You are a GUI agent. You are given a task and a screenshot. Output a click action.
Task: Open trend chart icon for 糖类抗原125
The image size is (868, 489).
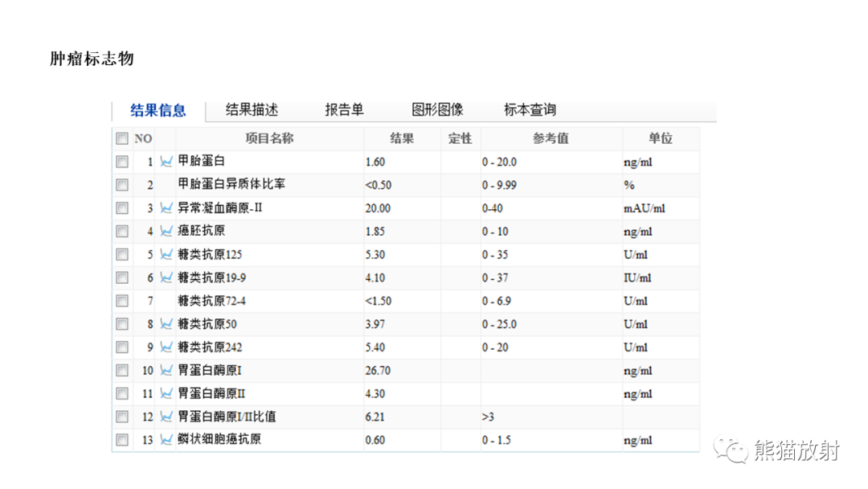(x=166, y=255)
